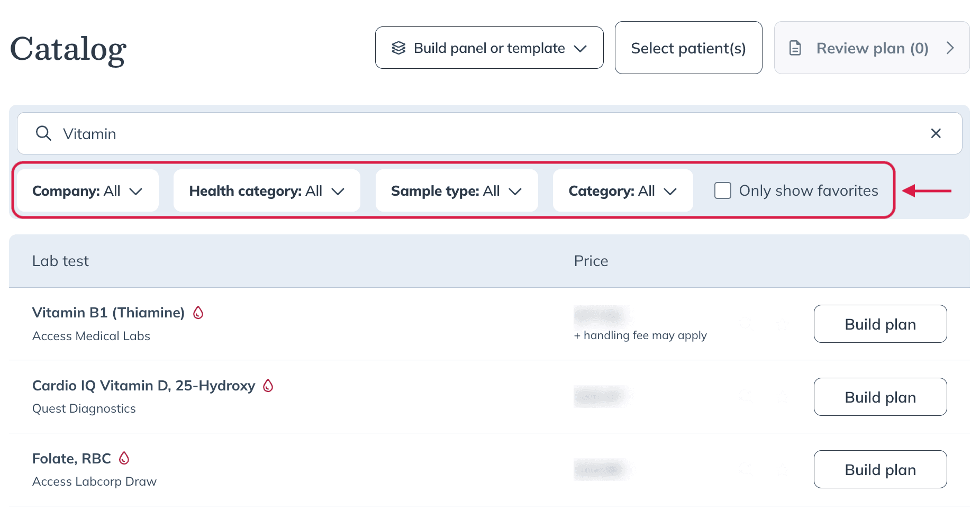Image resolution: width=980 pixels, height=510 pixels.
Task: Build plan for Vitamin B1 (Thiamine)
Action: [881, 324]
